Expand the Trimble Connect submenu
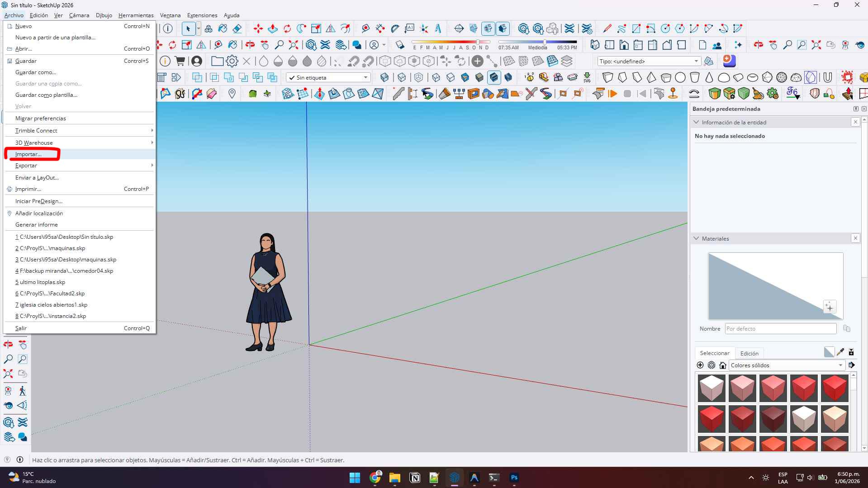The height and width of the screenshot is (488, 868). coord(80,130)
